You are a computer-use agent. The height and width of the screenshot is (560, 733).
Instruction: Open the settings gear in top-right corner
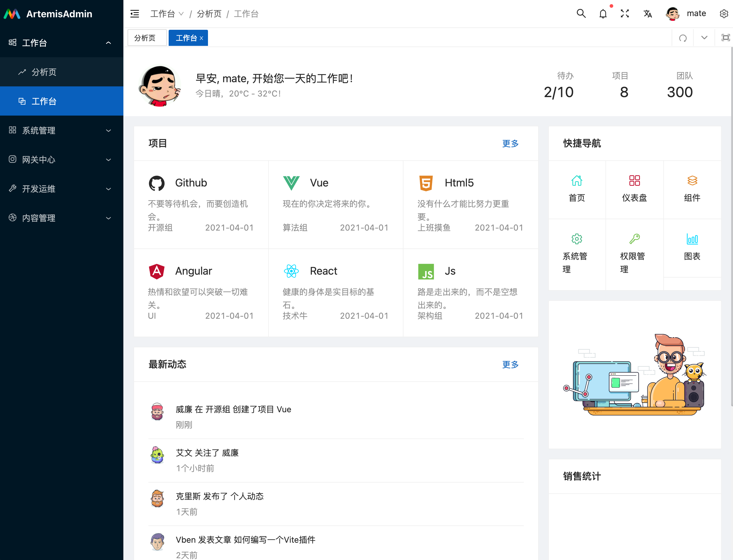click(x=723, y=14)
